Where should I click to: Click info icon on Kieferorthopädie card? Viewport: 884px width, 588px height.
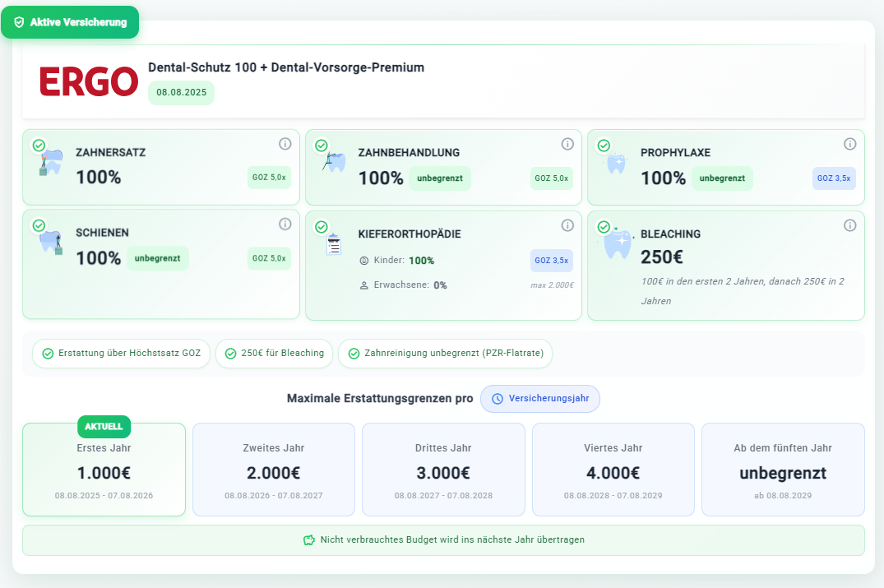click(x=567, y=225)
